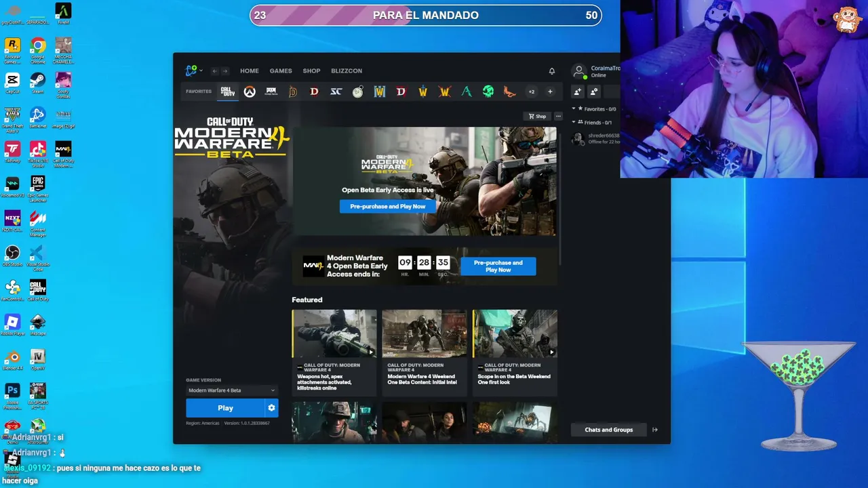
Task: Open the BLIZZCON tab
Action: pos(347,70)
